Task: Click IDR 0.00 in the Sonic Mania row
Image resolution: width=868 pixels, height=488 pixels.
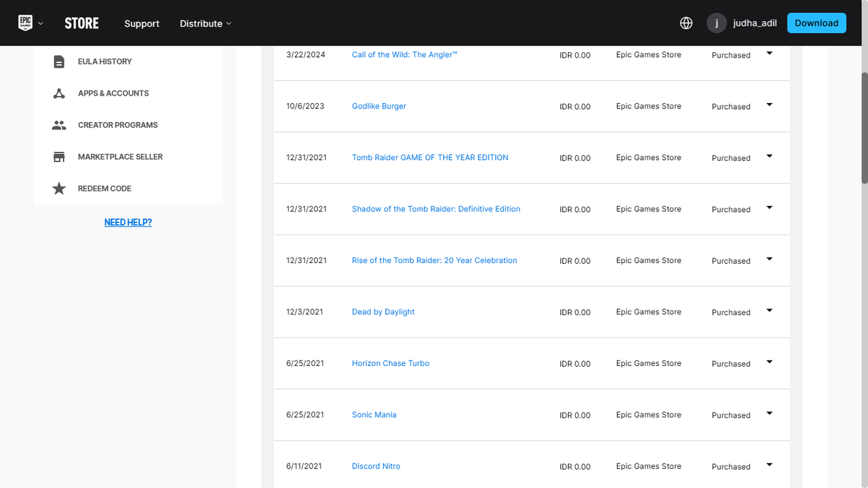Action: pos(575,415)
